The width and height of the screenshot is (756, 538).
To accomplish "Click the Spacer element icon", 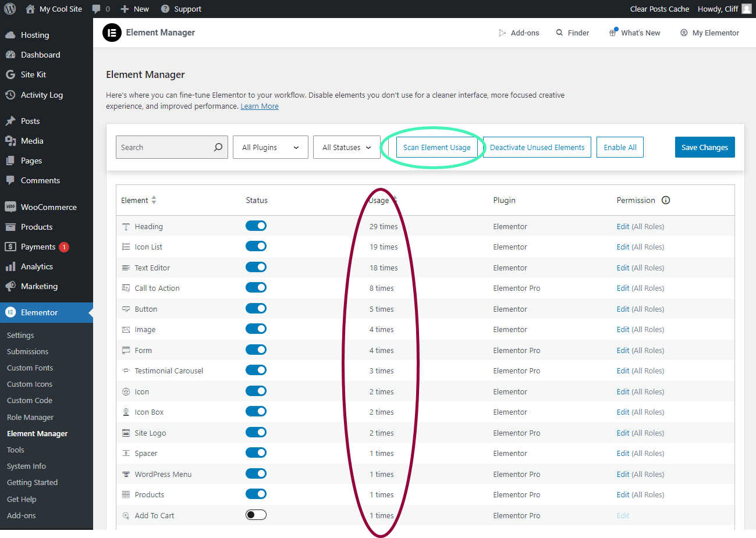I will (x=126, y=454).
